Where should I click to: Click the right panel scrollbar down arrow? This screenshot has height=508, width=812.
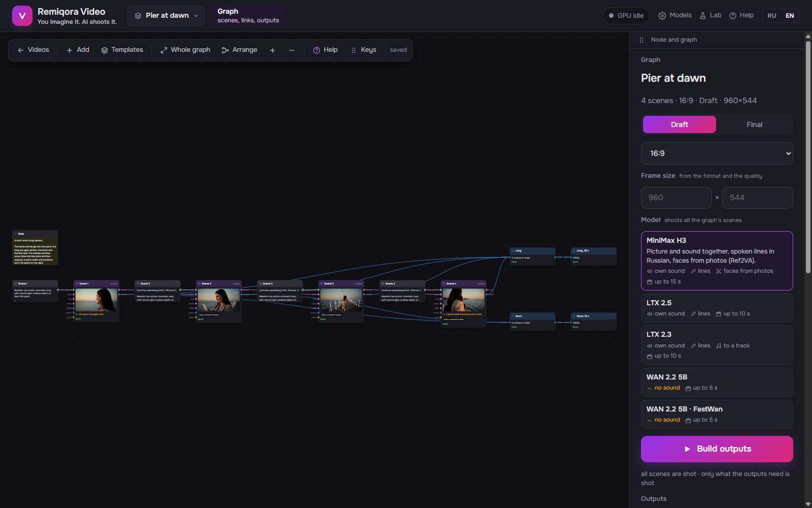(808, 504)
